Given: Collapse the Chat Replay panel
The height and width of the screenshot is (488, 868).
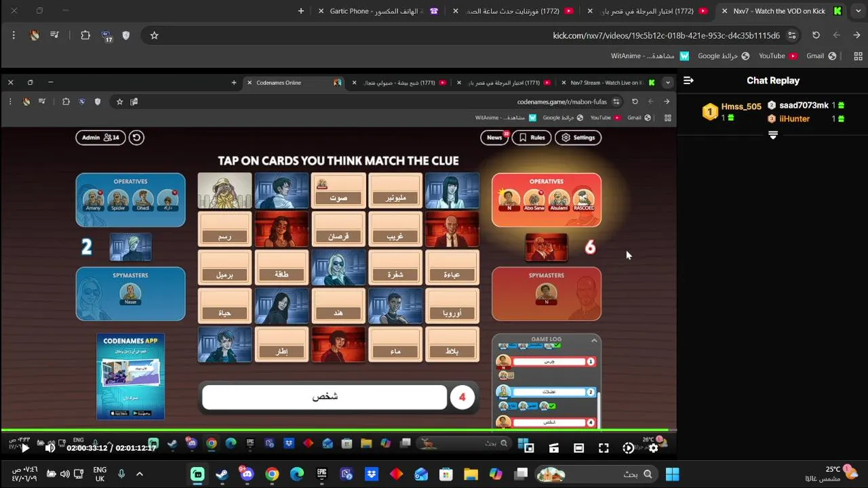Looking at the screenshot, I should [x=688, y=80].
